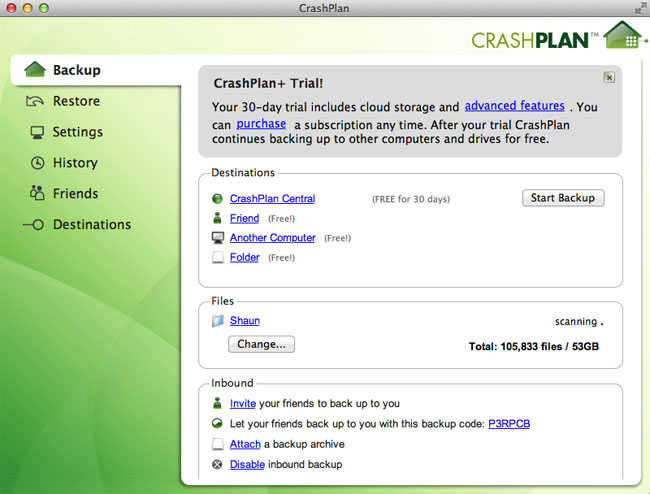Click the folder icon beside Shaun
This screenshot has width=650, height=494.
(218, 321)
